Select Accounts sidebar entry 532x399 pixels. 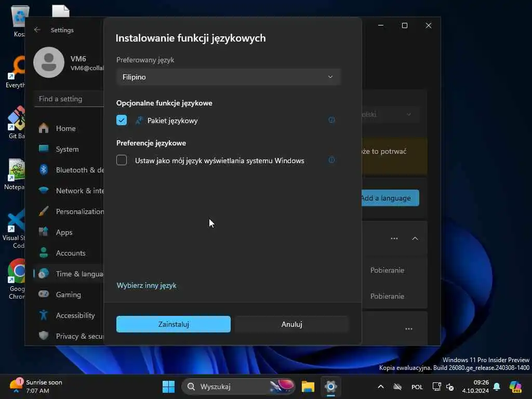pyautogui.click(x=69, y=253)
